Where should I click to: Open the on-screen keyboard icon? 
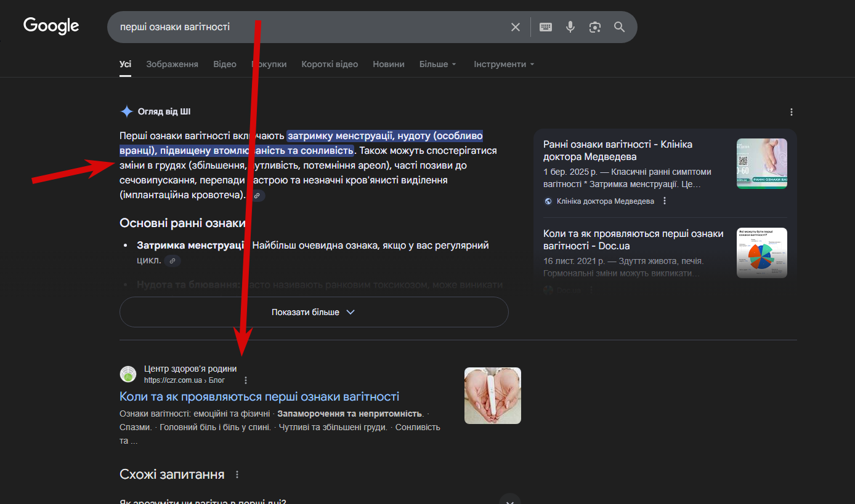(546, 27)
